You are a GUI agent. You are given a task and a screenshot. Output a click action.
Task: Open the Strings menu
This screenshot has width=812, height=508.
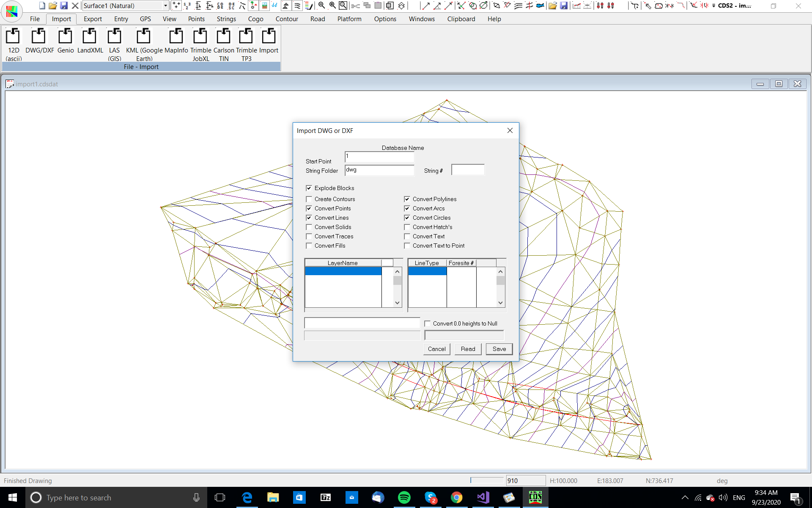coord(226,19)
